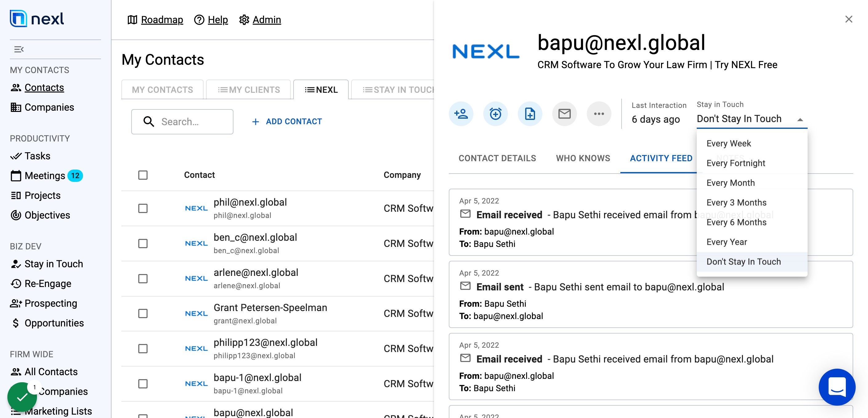868x418 pixels.
Task: Select Every 6 Months option
Action: coord(752,222)
